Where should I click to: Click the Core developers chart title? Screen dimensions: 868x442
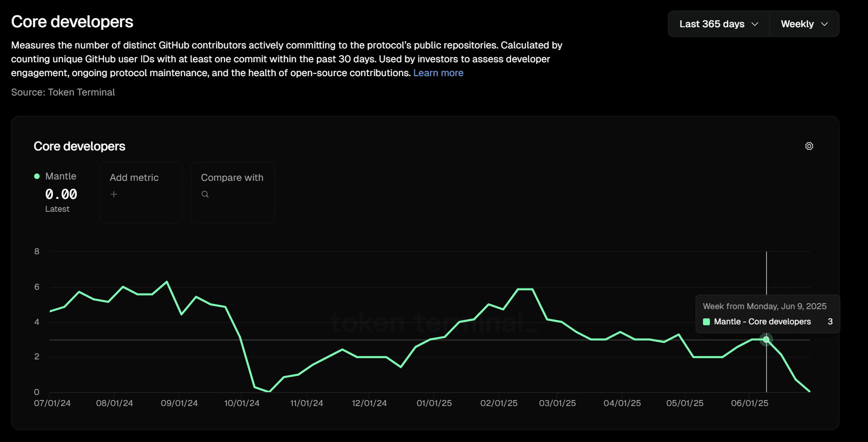79,146
